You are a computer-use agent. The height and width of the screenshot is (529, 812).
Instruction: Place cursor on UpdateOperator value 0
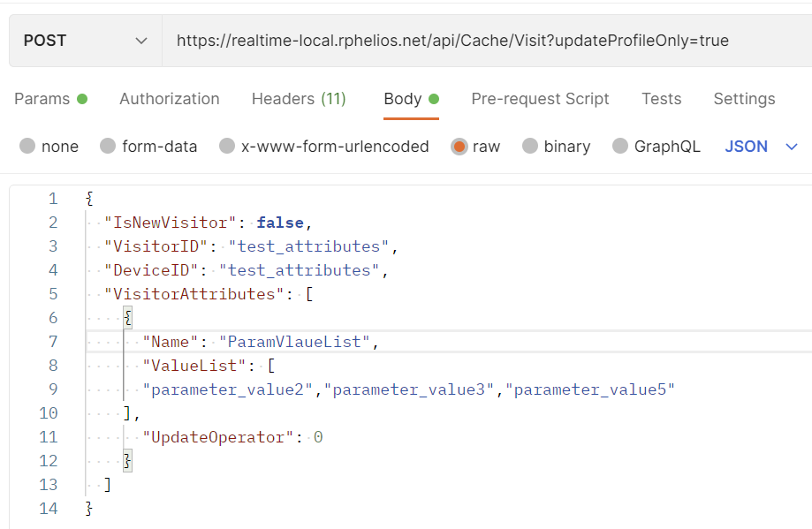point(318,437)
